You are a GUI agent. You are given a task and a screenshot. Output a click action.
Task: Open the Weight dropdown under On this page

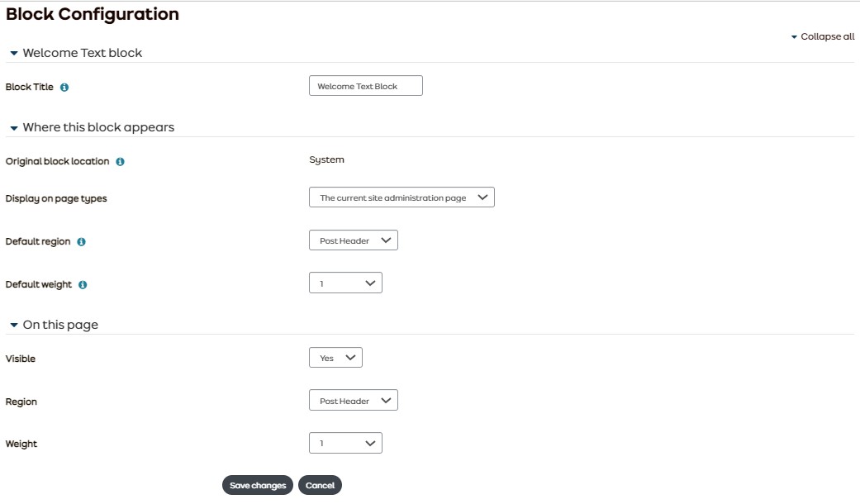(x=345, y=444)
